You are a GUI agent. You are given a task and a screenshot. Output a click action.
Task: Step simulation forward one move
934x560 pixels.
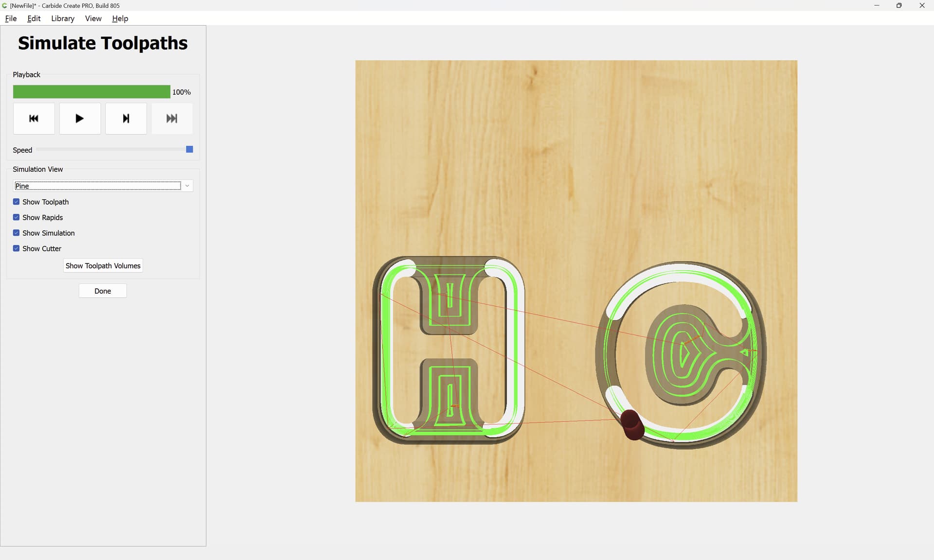[126, 118]
